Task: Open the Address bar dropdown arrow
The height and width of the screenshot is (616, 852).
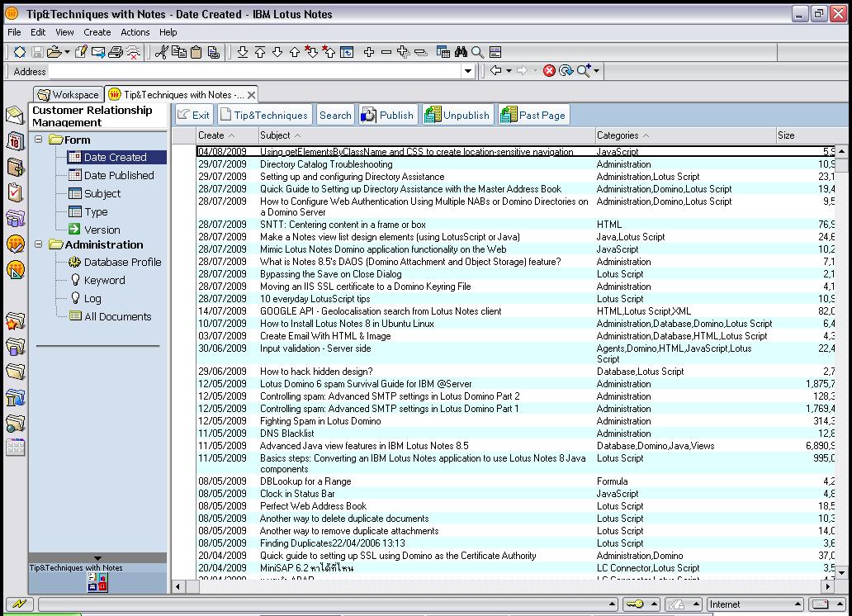Action: 468,71
